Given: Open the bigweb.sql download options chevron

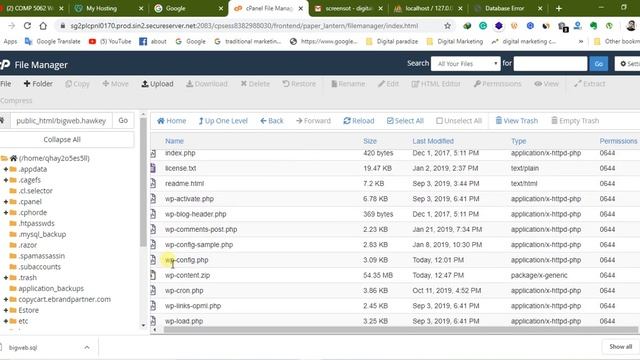Looking at the screenshot, I should click(87, 347).
